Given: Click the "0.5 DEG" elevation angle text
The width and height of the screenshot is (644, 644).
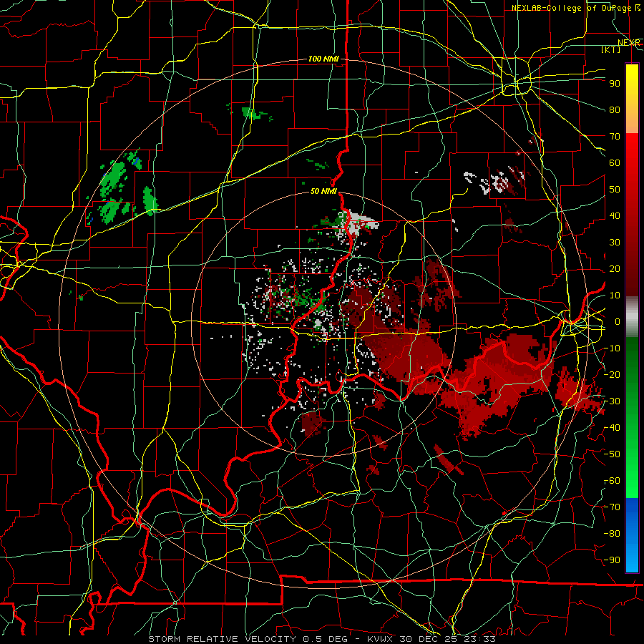Looking at the screenshot, I should point(324,639).
